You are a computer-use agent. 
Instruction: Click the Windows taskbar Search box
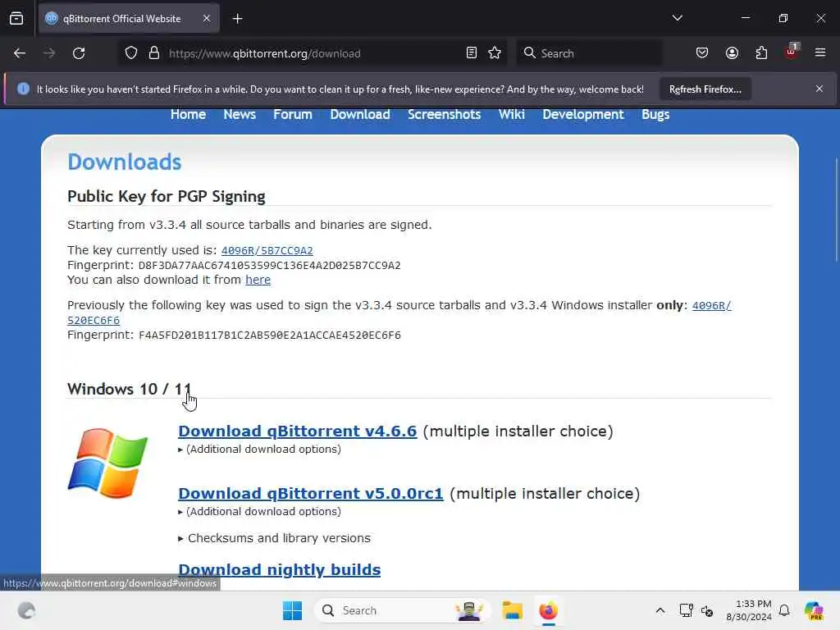(x=402, y=610)
